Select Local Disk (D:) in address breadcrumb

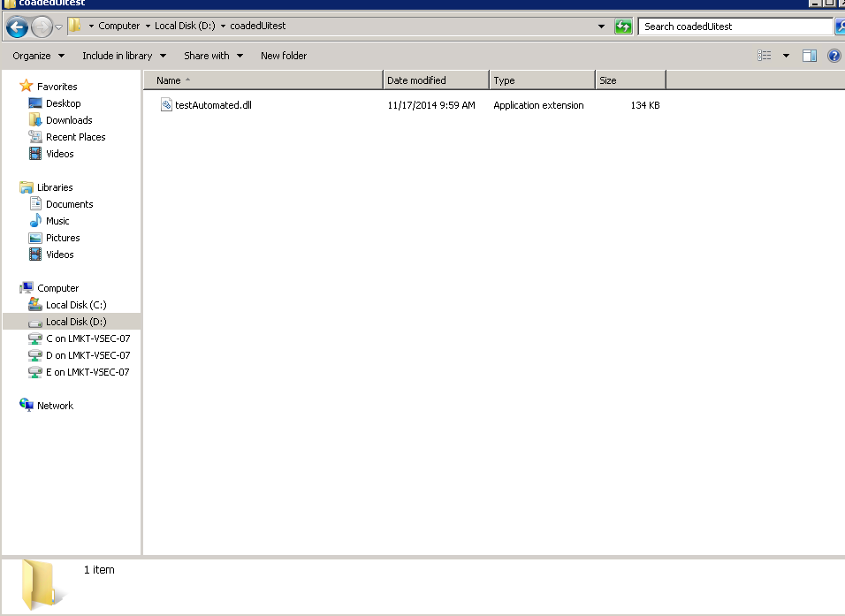pos(185,26)
